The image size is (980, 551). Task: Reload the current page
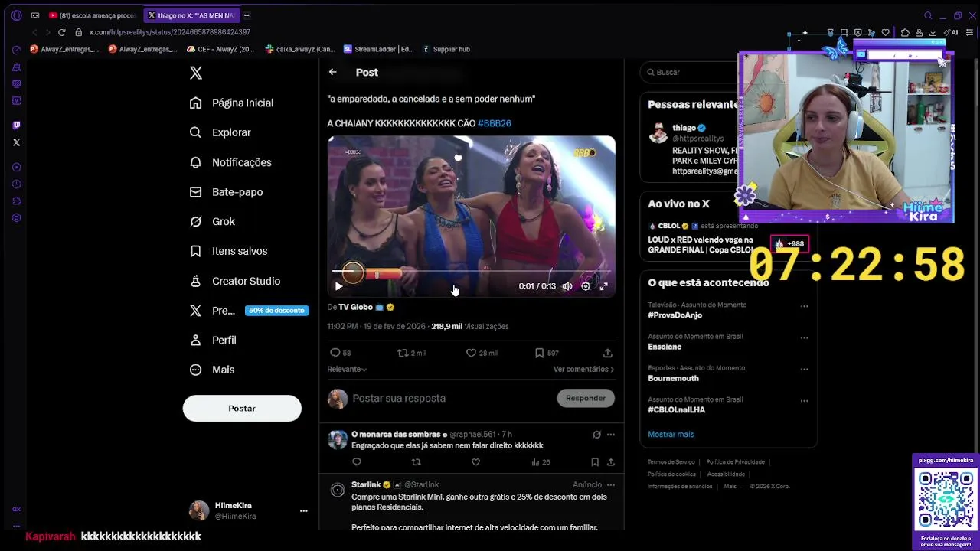click(x=61, y=32)
